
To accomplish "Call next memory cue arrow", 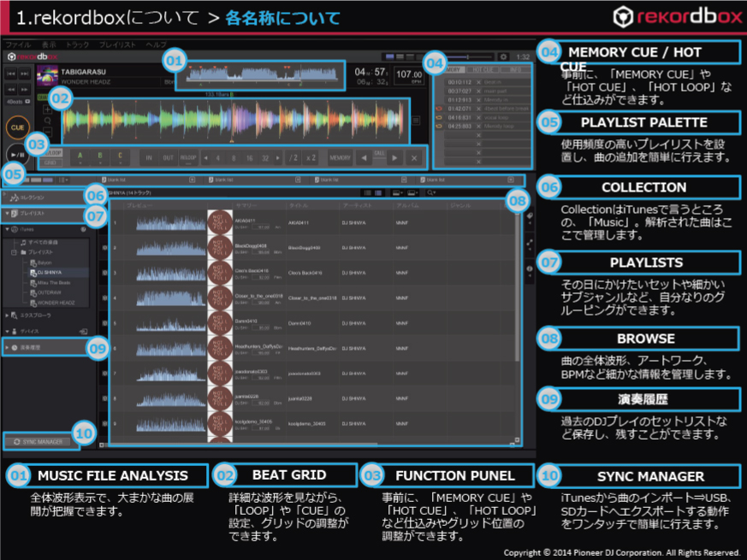I will pyautogui.click(x=395, y=158).
